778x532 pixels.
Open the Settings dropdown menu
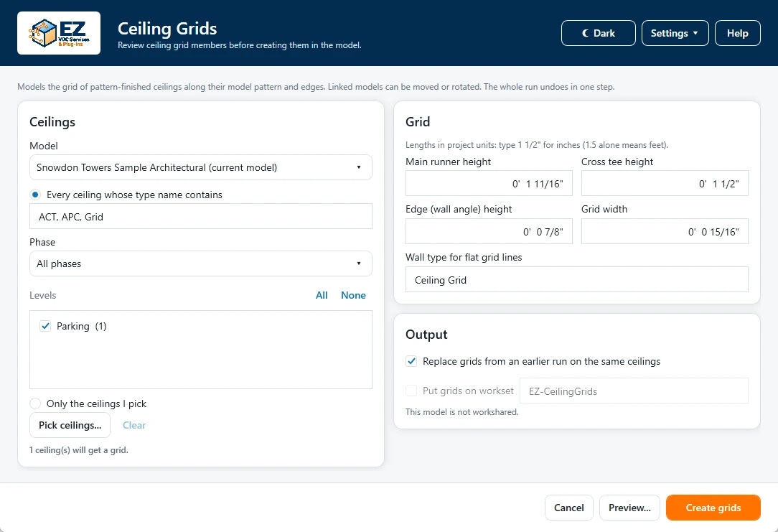click(x=675, y=33)
